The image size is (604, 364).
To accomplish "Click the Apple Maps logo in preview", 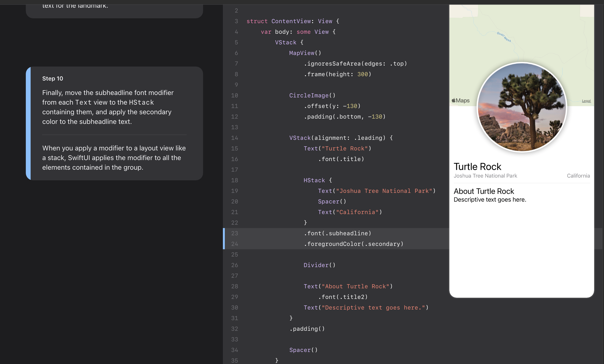I will [x=461, y=101].
